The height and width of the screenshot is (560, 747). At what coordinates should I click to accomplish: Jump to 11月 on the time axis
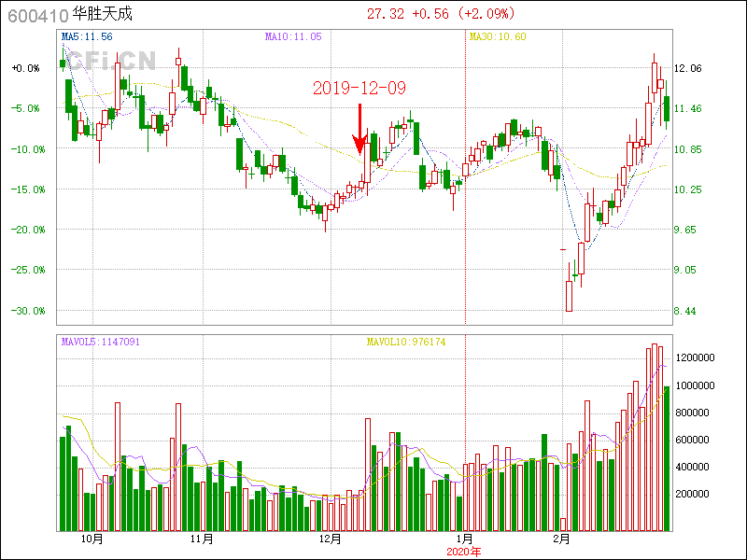[202, 539]
